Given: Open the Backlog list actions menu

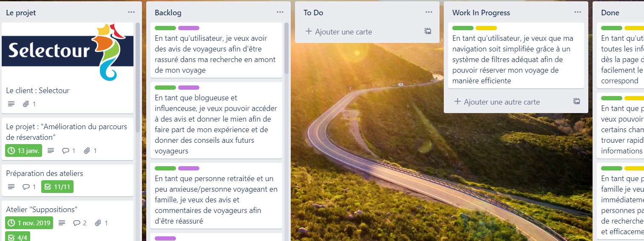Looking at the screenshot, I should pos(280,12).
